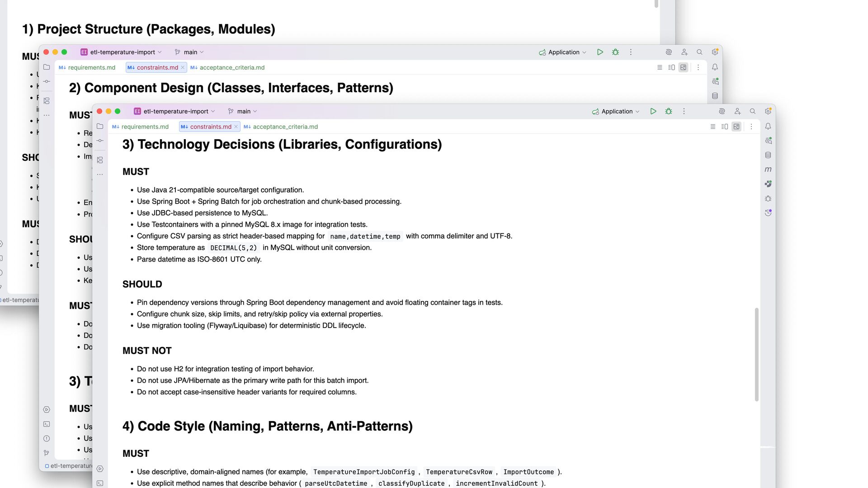Viewport: 868px width, 488px height.
Task: Switch front window to Editor and Preview view
Action: click(x=725, y=127)
